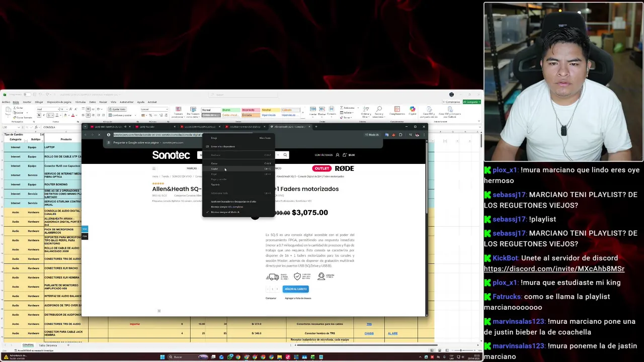
Task: Open the MARCAS navigation menu
Action: click(x=192, y=168)
